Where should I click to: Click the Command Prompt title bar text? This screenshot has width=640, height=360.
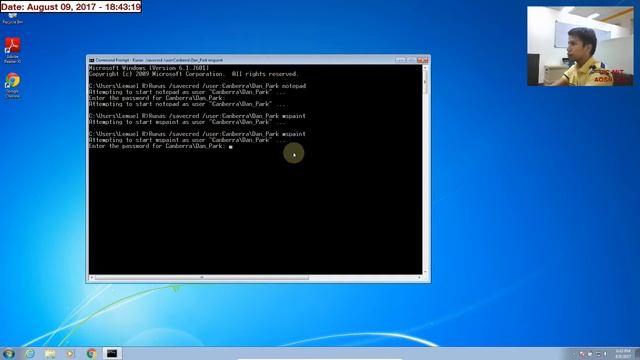point(159,60)
